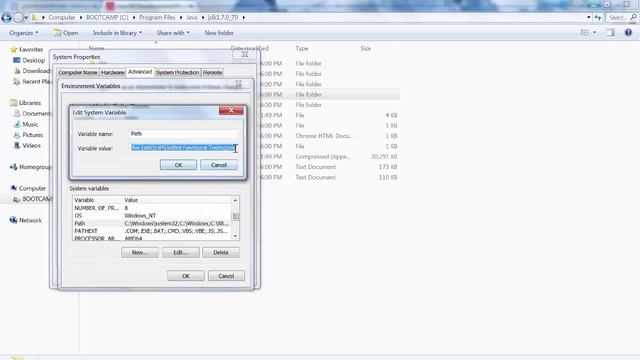Click Cancel in Edit System Variable dialog
The image size is (640, 360).
click(x=219, y=165)
